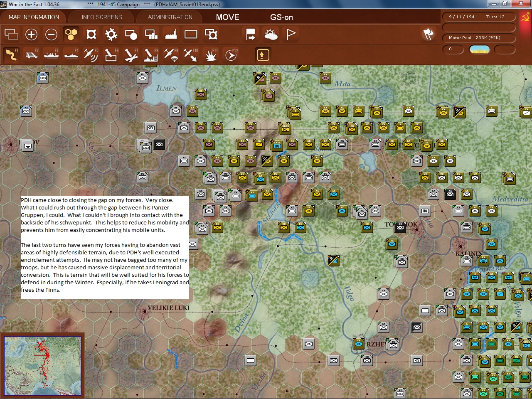Click the weather wheat-field indicator

(479, 49)
